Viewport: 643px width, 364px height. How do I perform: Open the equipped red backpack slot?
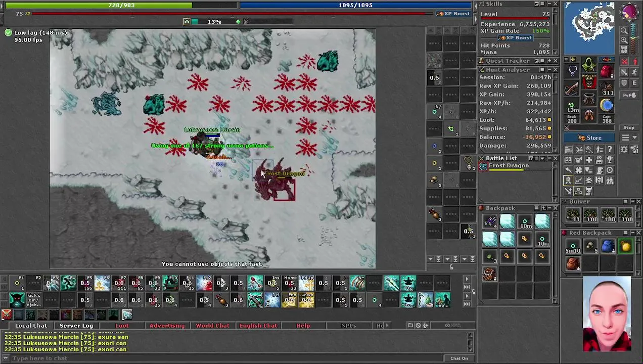[x=606, y=70]
